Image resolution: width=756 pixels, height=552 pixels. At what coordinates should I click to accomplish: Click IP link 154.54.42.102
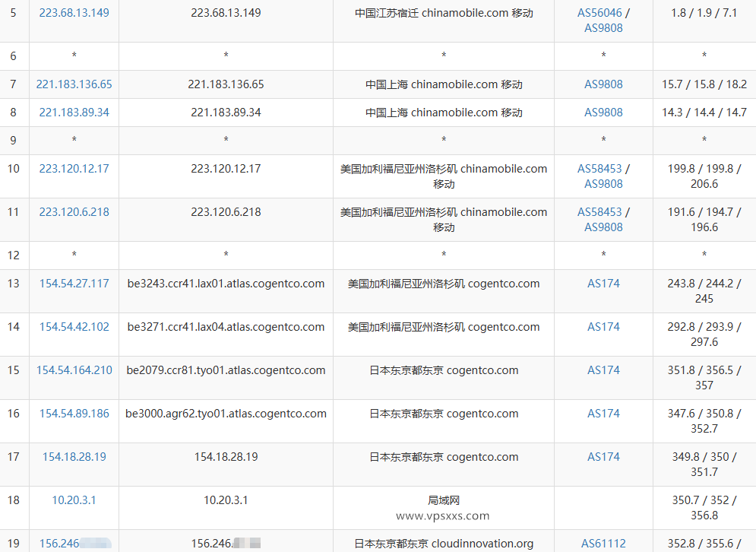coord(74,326)
